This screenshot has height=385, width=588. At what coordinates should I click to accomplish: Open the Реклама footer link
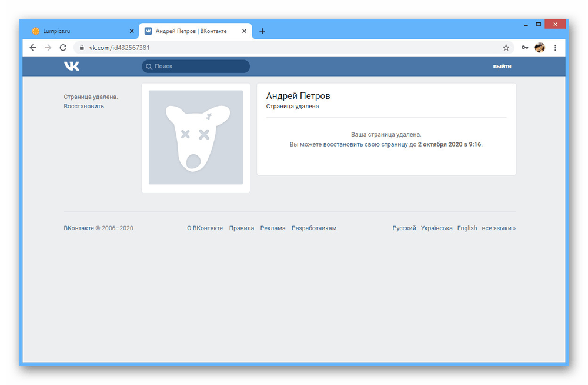[273, 228]
